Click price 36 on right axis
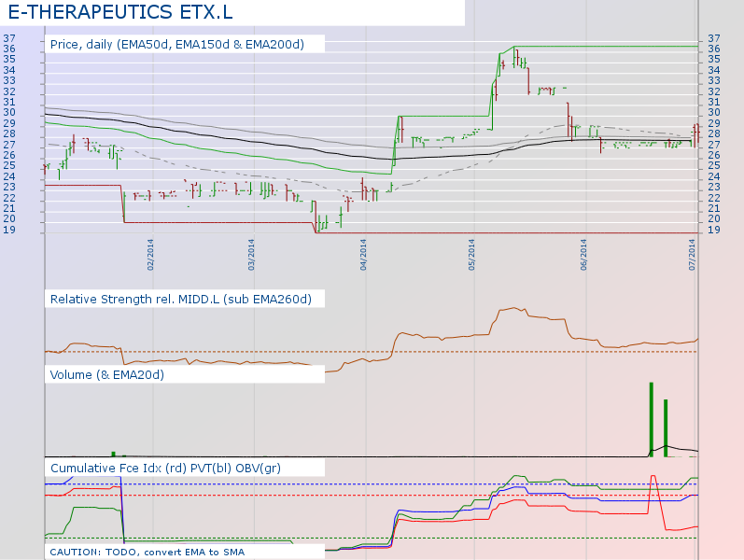The height and width of the screenshot is (560, 744). pos(714,49)
